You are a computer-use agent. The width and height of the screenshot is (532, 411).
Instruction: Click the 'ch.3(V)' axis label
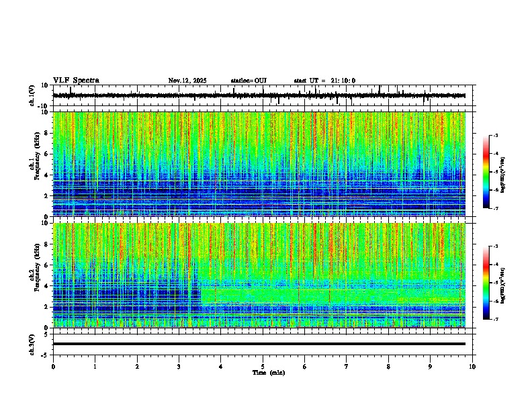(x=32, y=345)
